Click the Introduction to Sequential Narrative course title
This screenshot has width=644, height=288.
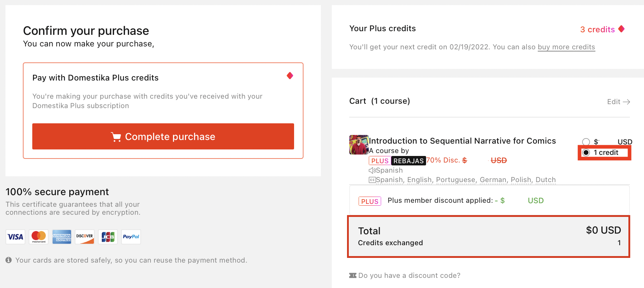462,141
